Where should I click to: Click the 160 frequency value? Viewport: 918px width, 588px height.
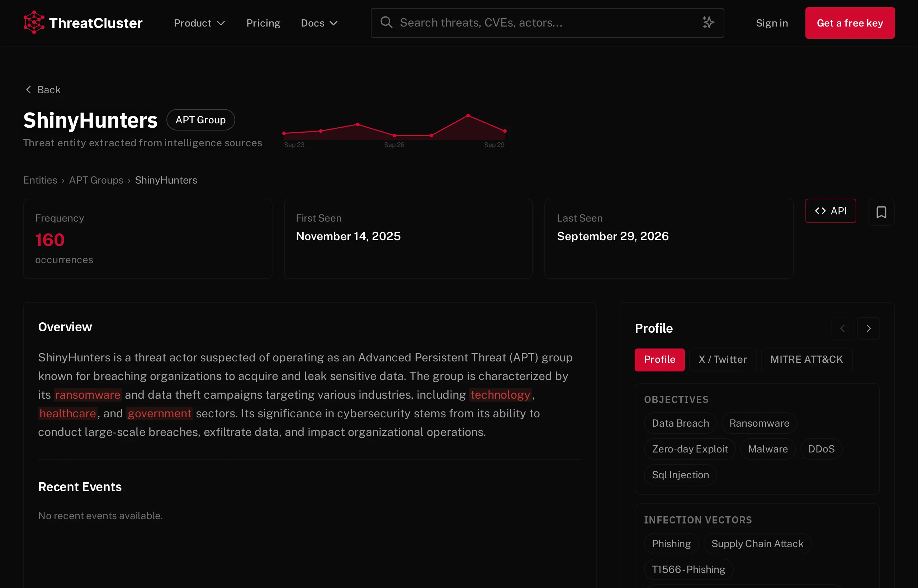click(50, 240)
